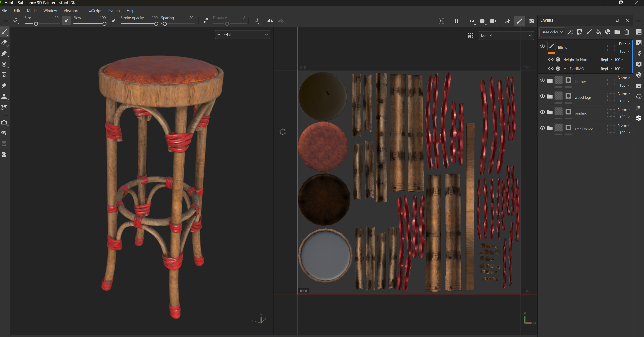The image size is (644, 337).
Task: Select the Smudge tool
Action: pyautogui.click(x=4, y=86)
